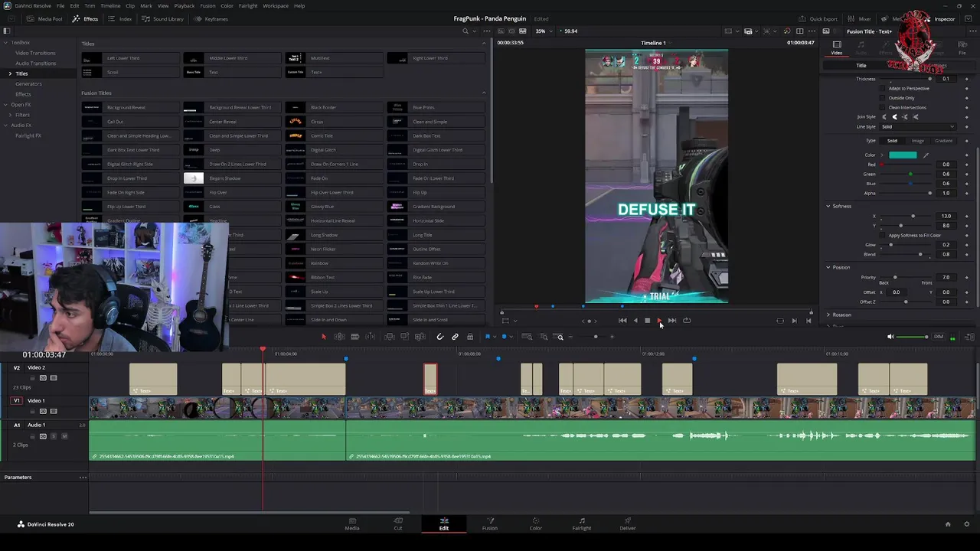This screenshot has width=980, height=551.
Task: Select Video Transitions in the toolbox
Action: [35, 53]
